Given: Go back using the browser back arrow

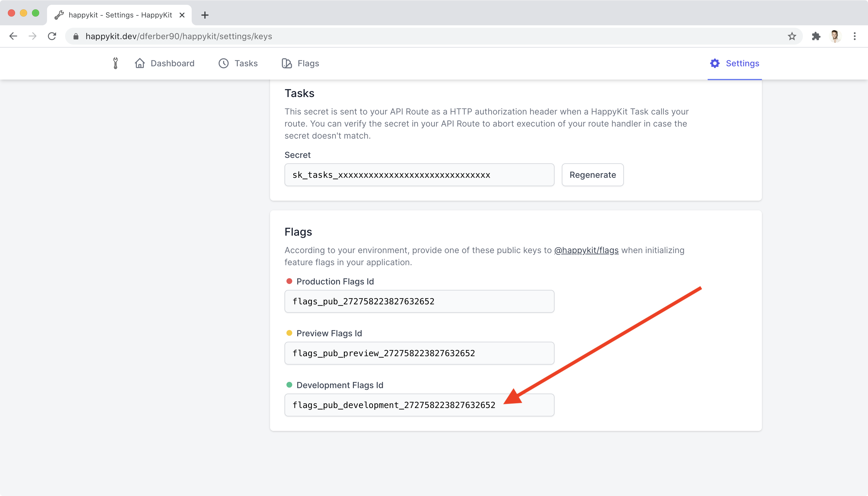Looking at the screenshot, I should click(13, 36).
